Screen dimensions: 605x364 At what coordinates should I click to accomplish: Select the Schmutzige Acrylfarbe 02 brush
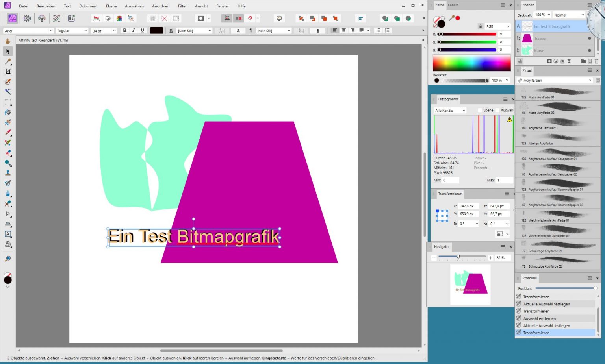click(557, 262)
